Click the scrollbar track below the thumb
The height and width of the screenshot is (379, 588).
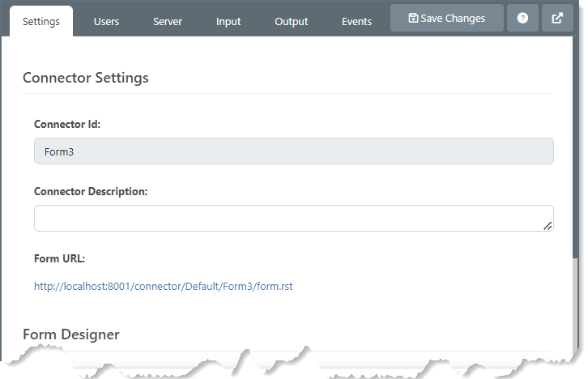[576, 305]
